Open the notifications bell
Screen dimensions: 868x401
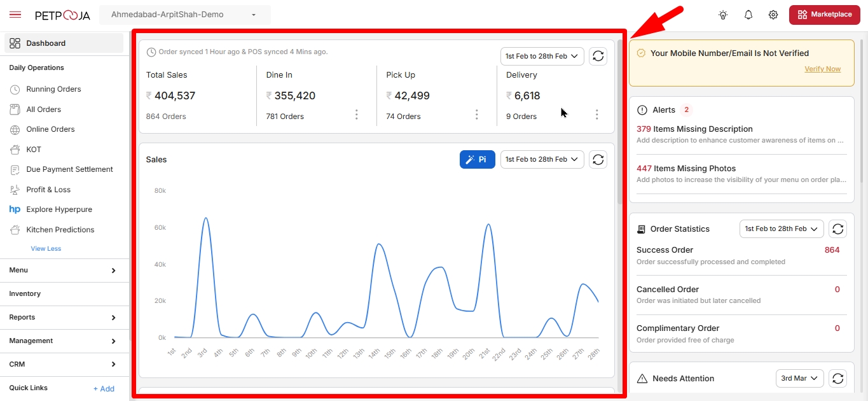tap(748, 15)
